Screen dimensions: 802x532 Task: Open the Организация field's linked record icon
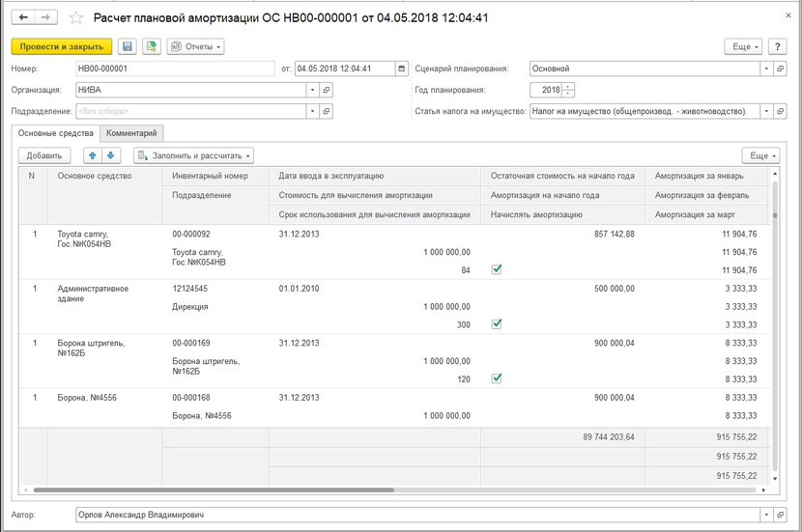tap(327, 90)
